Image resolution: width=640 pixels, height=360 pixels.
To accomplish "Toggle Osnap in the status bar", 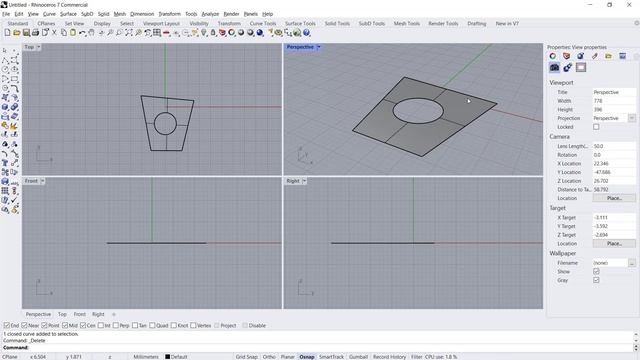I will 307,357.
